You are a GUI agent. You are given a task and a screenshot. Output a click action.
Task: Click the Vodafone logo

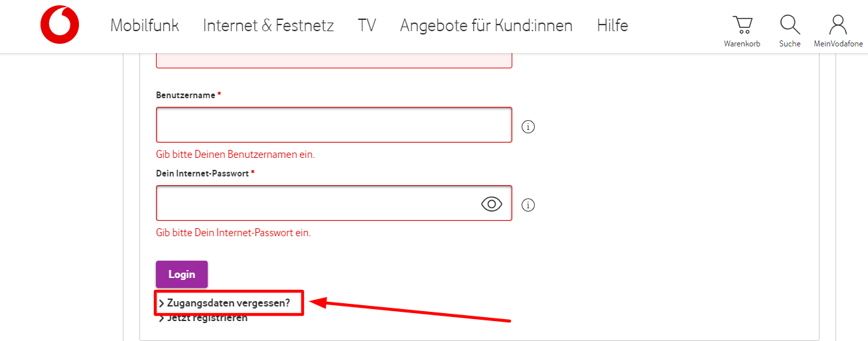pyautogui.click(x=60, y=25)
